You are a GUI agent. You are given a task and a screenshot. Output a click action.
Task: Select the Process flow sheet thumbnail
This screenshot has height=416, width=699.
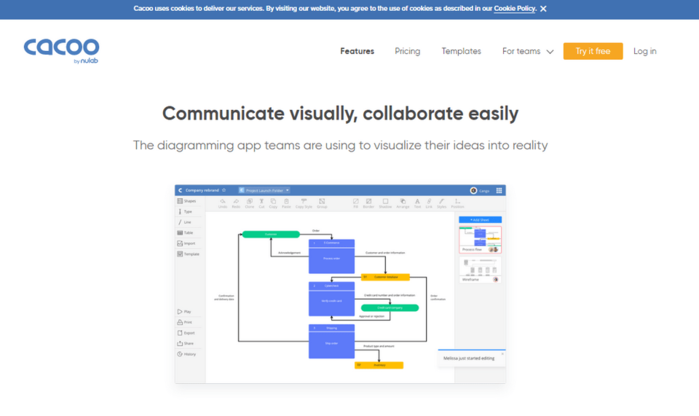(480, 240)
